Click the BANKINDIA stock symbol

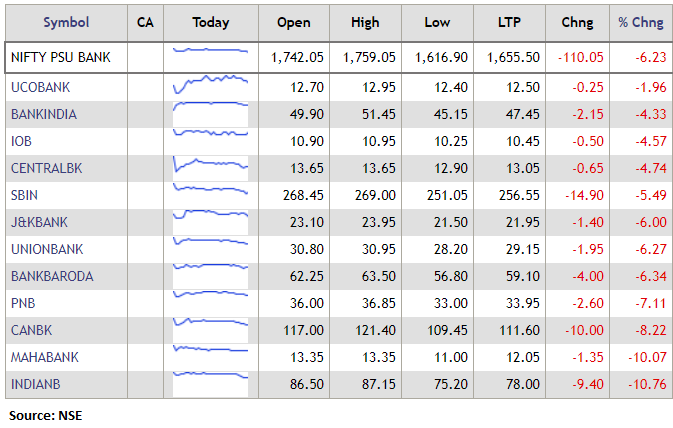pos(43,115)
